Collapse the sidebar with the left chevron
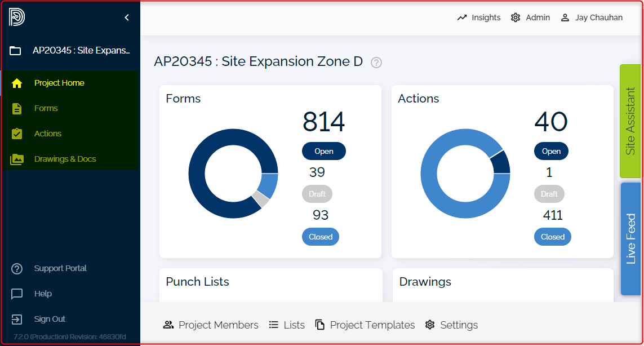The image size is (644, 346). [x=127, y=17]
